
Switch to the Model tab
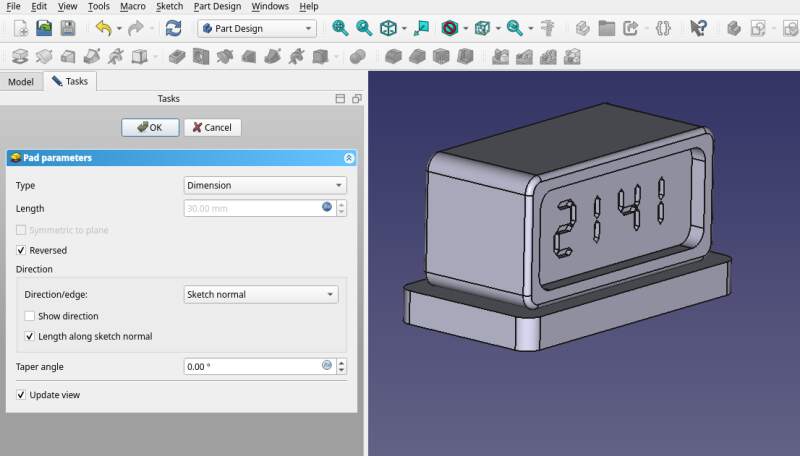[21, 81]
